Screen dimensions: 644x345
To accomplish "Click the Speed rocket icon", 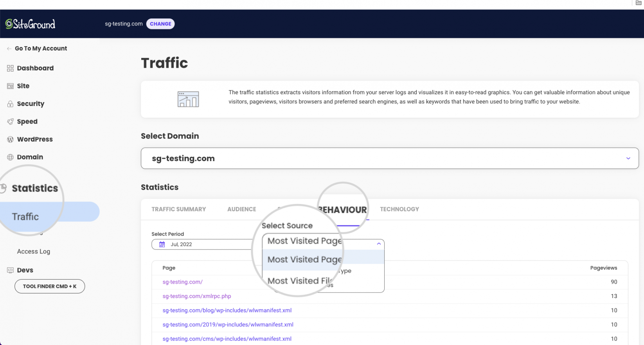I will click(x=10, y=122).
